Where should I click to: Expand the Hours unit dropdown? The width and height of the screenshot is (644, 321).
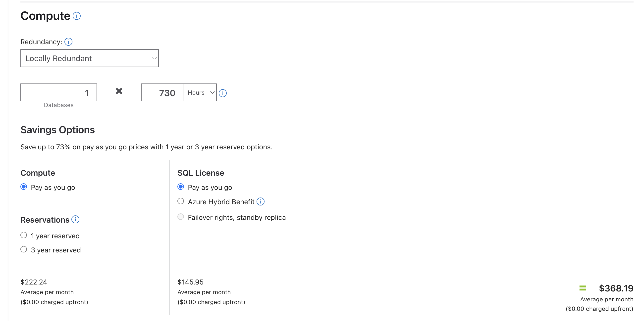pyautogui.click(x=200, y=93)
